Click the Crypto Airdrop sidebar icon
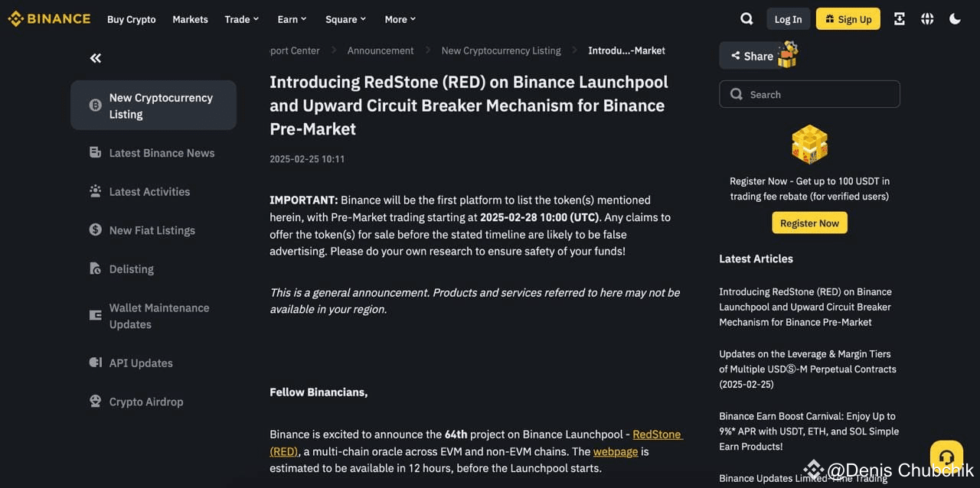 point(93,401)
